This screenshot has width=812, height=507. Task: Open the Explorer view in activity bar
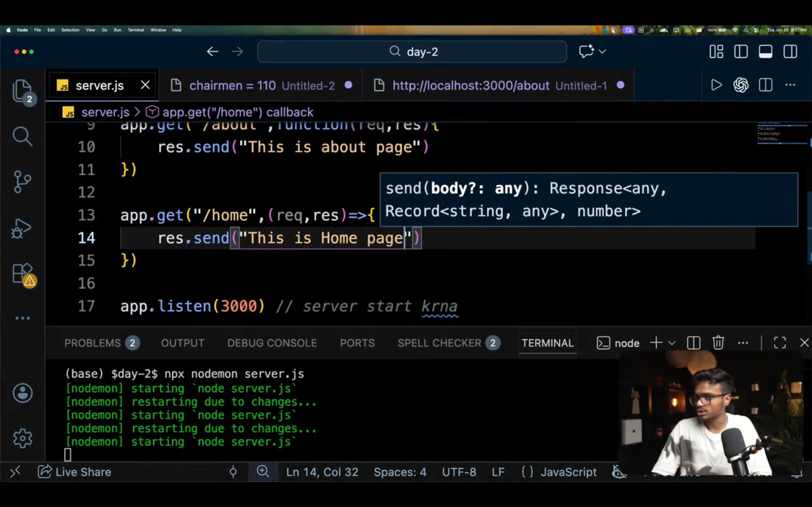22,90
